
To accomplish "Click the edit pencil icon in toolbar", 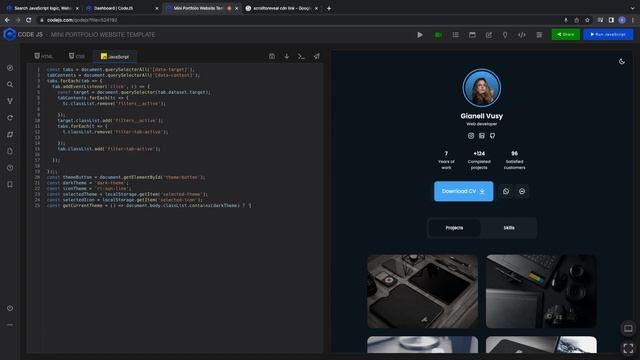I will [489, 35].
